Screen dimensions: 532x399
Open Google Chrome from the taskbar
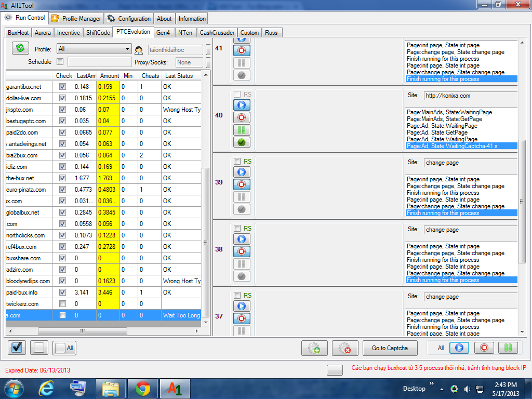[x=143, y=388]
